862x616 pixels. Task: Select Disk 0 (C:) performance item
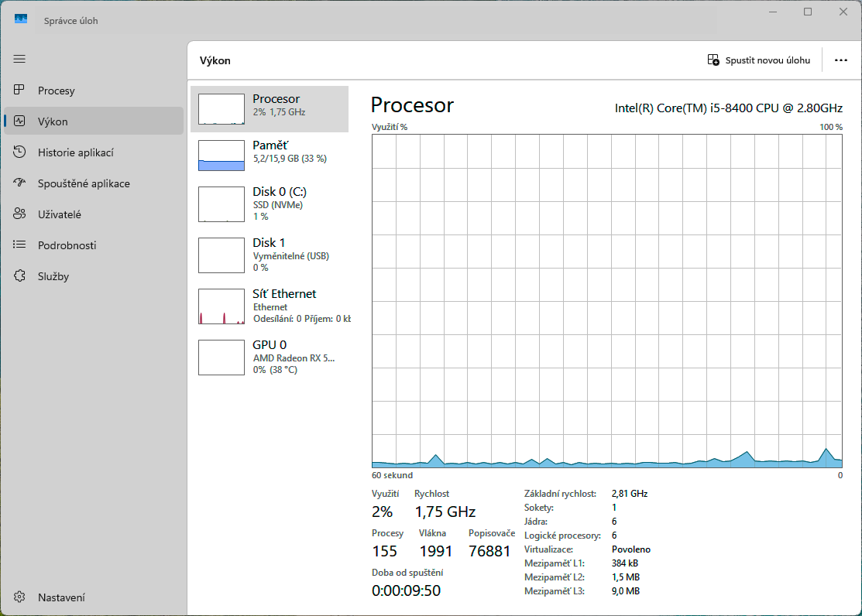(270, 203)
